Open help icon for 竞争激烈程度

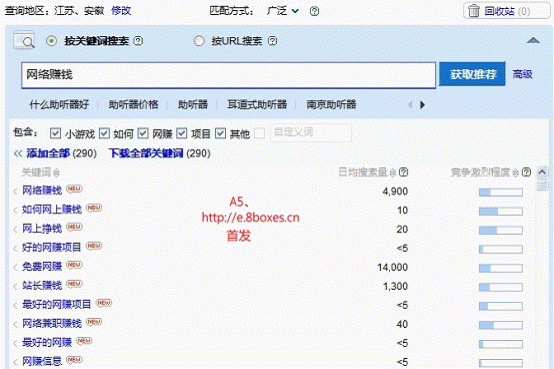[526, 172]
